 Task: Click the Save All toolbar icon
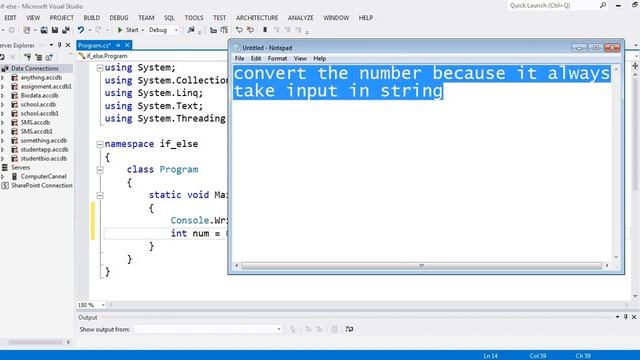[65, 30]
